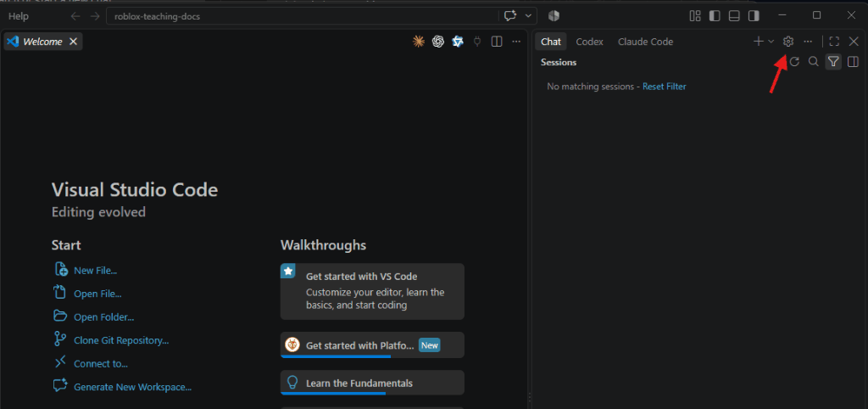The width and height of the screenshot is (868, 409).
Task: Click the orange Claude starburst icon
Action: point(419,42)
